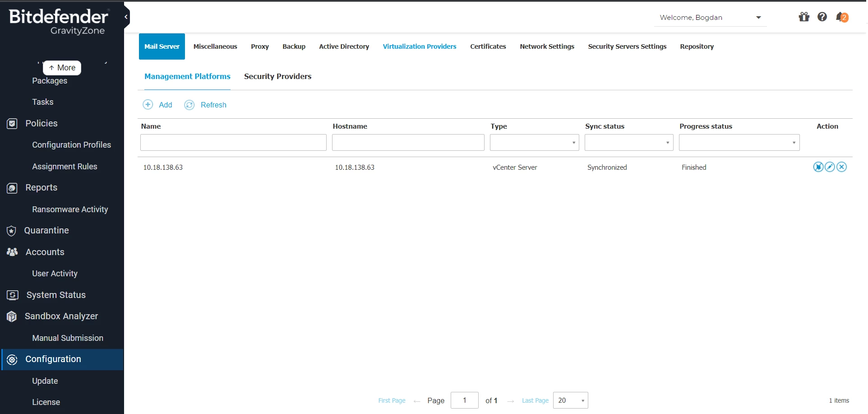Open the notifications bell icon
Screen dimensions: 868x414
click(841, 17)
